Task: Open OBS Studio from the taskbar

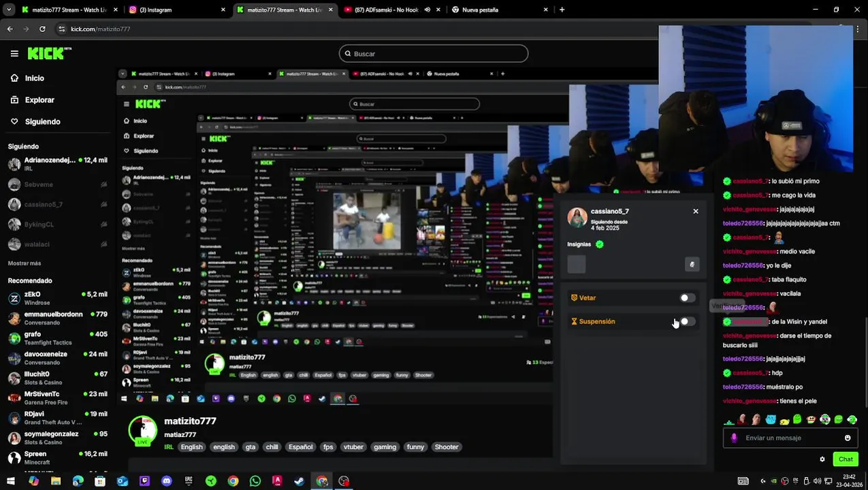Action: pos(344,481)
